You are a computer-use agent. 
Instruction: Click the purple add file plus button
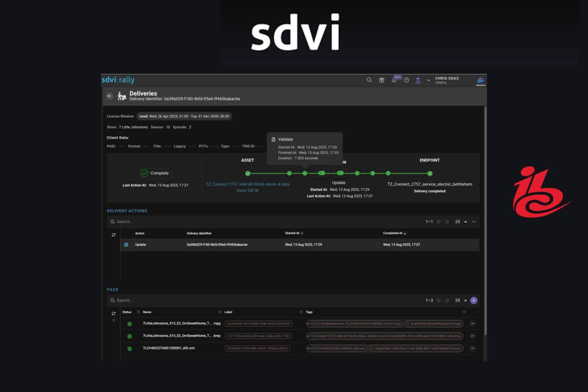(474, 301)
